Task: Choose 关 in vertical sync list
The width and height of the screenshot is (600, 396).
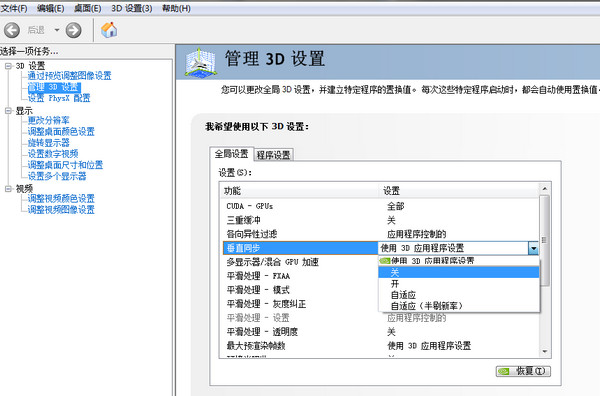Action: coord(459,272)
